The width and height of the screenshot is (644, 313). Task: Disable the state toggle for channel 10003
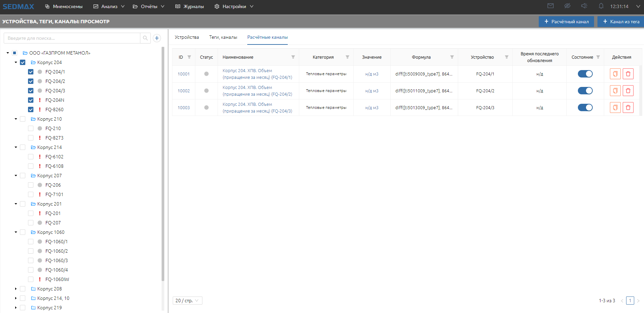point(585,107)
